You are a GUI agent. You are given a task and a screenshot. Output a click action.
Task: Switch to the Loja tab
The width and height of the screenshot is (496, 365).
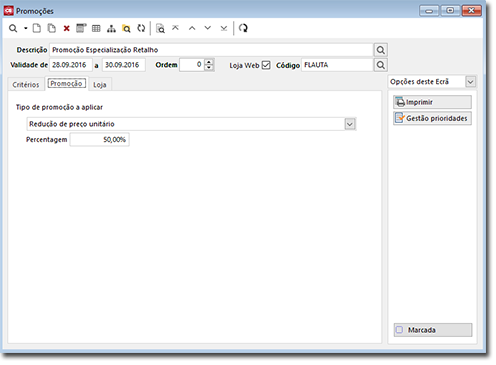[x=100, y=85]
